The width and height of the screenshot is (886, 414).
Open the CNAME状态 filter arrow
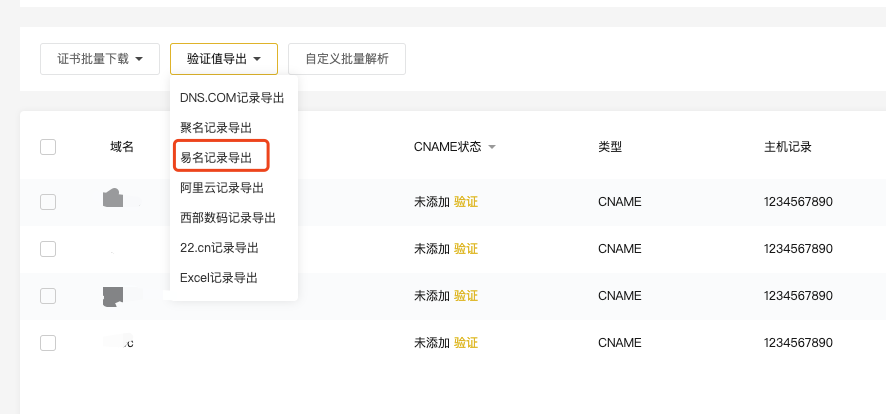click(x=492, y=148)
